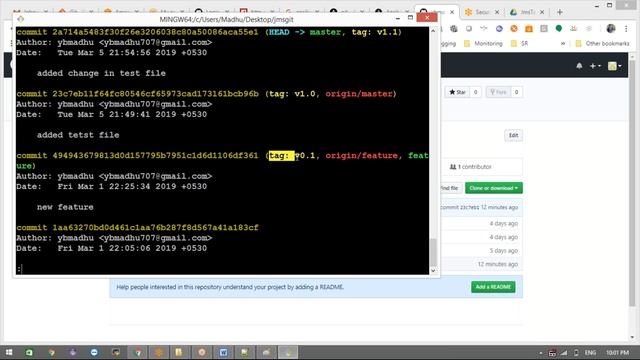
Task: Open a new Chrome tab with plus
Action: (560, 12)
